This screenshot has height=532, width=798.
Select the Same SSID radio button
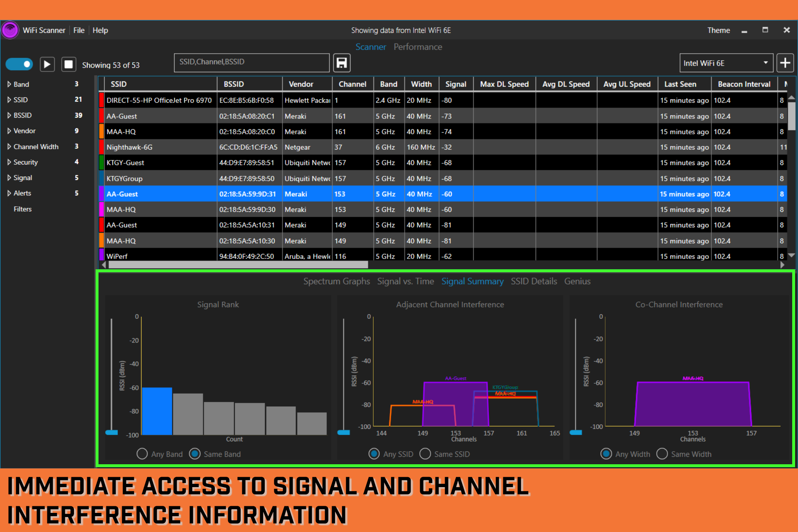coord(425,454)
